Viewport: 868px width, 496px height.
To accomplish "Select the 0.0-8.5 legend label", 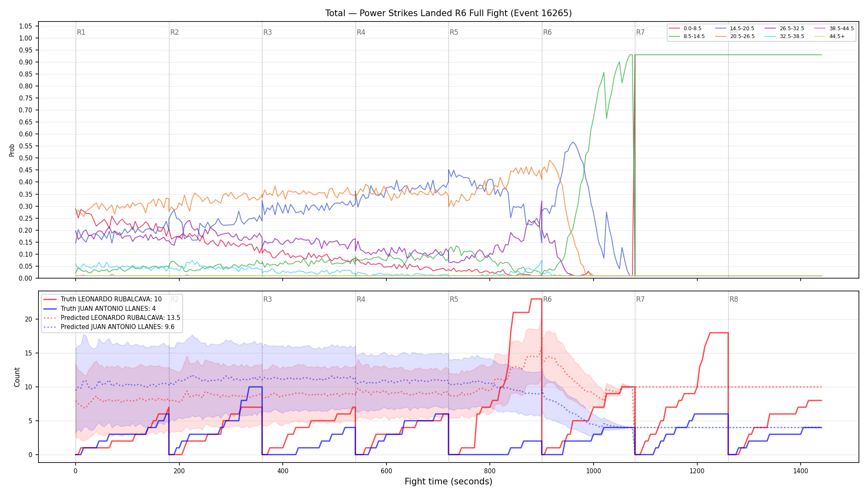I will (693, 29).
